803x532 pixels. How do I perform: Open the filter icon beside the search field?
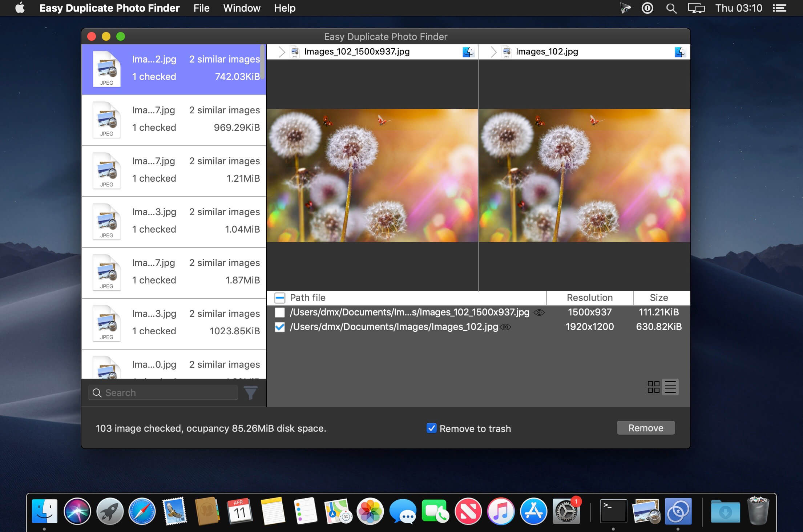click(251, 392)
